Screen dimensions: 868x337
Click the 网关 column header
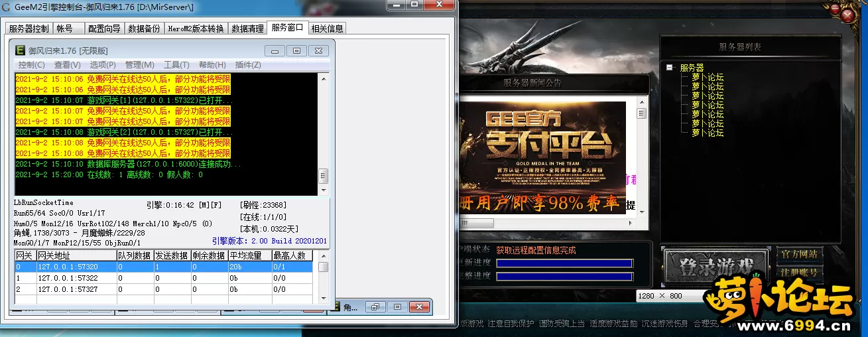point(25,255)
